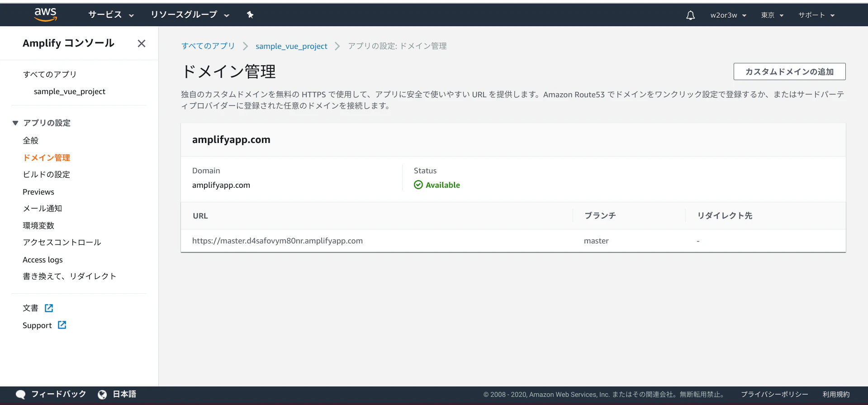Click すべてのアプリ breadcrumb link
The width and height of the screenshot is (868, 405).
coord(208,46)
